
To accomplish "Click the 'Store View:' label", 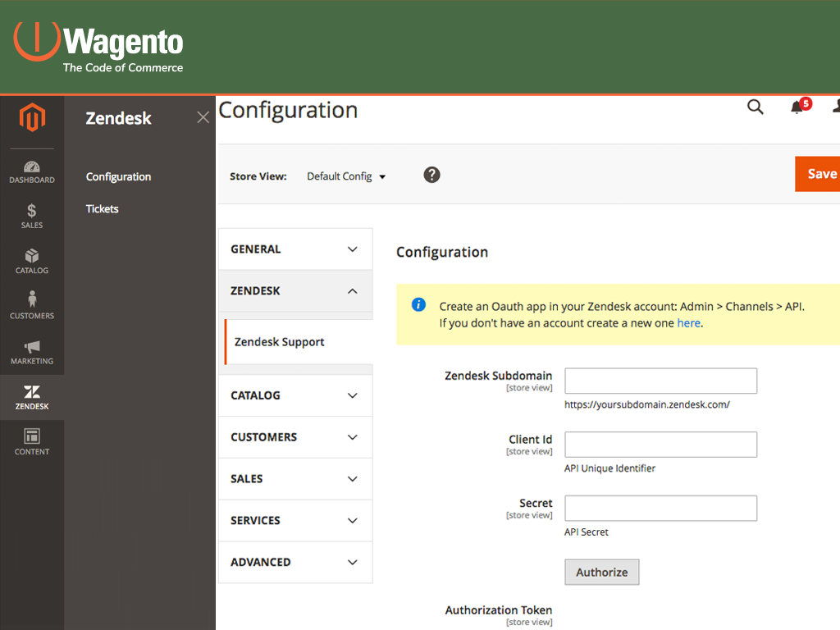I will tap(258, 176).
